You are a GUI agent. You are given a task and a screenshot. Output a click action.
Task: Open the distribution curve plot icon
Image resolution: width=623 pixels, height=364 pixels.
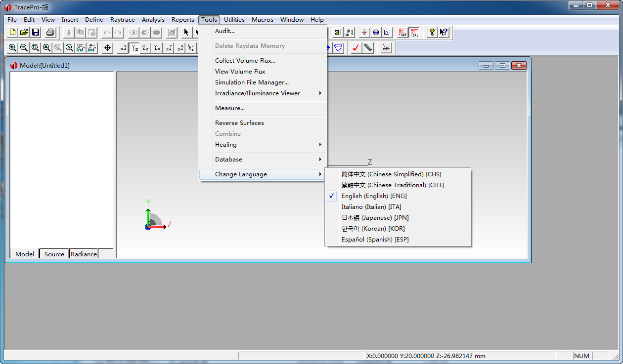(387, 32)
